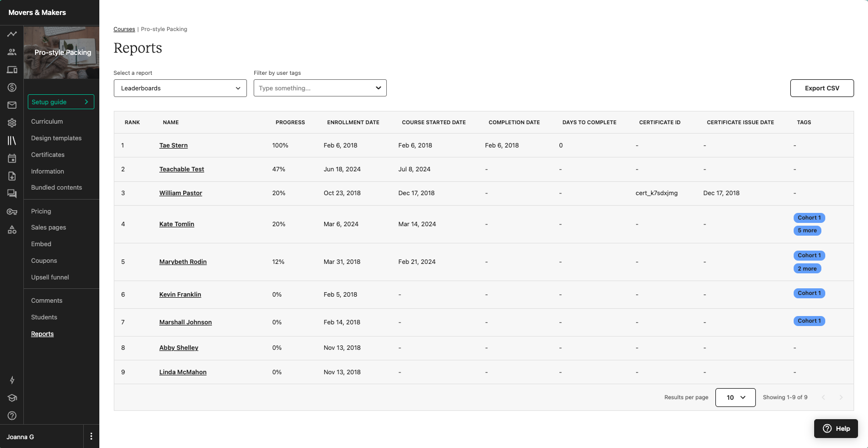The height and width of the screenshot is (448, 868).
Task: Click certificate ID 'cert_k7sdxjmg'
Action: coord(657,193)
